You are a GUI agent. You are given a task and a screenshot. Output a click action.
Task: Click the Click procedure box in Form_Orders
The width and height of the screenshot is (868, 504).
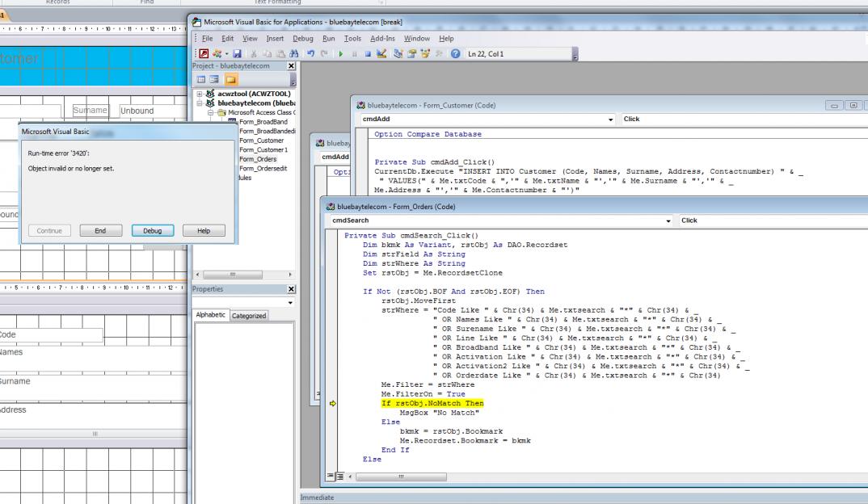[773, 220]
